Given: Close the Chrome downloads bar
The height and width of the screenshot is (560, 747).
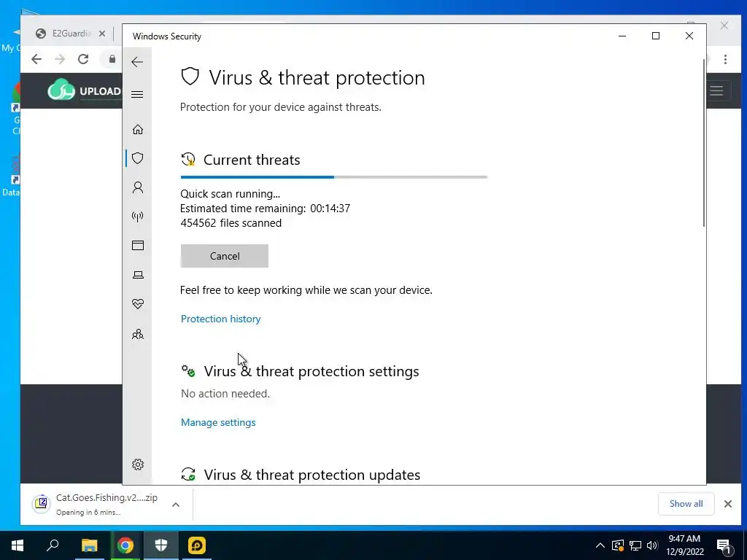Looking at the screenshot, I should [727, 504].
